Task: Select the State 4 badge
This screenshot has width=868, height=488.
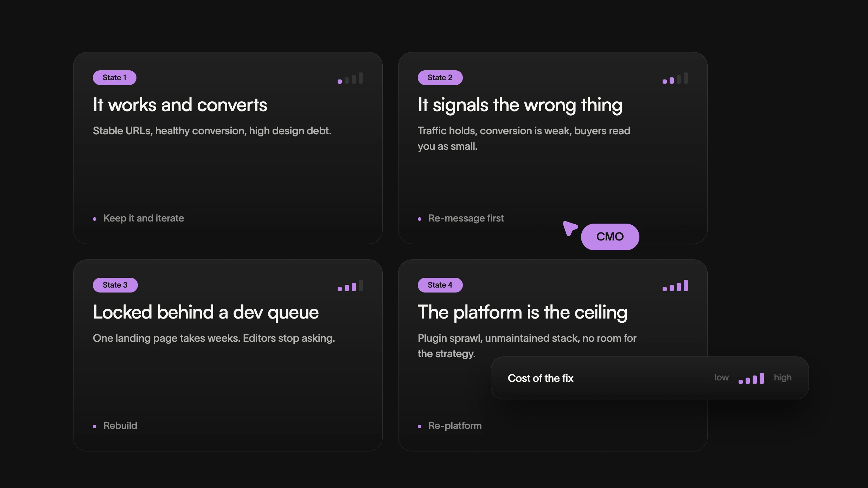Action: click(440, 285)
